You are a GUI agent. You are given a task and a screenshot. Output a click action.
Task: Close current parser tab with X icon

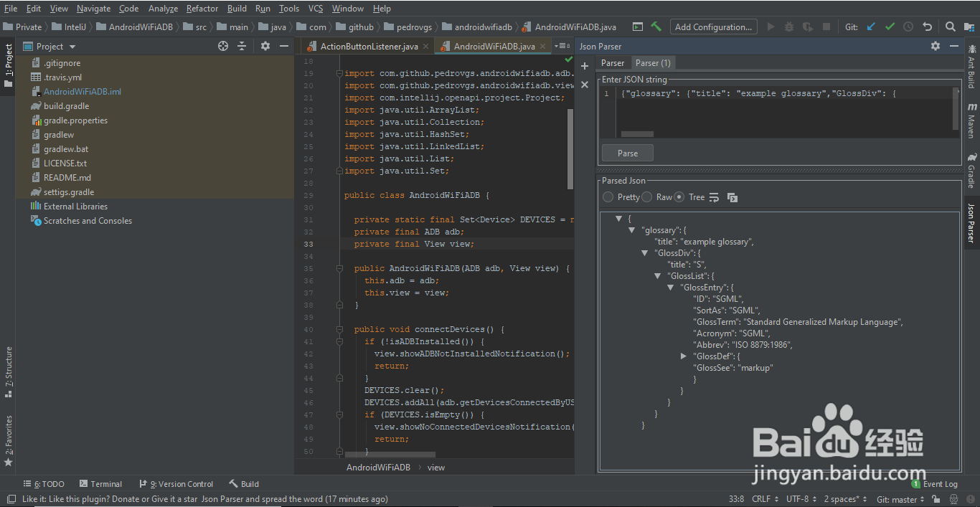[585, 85]
